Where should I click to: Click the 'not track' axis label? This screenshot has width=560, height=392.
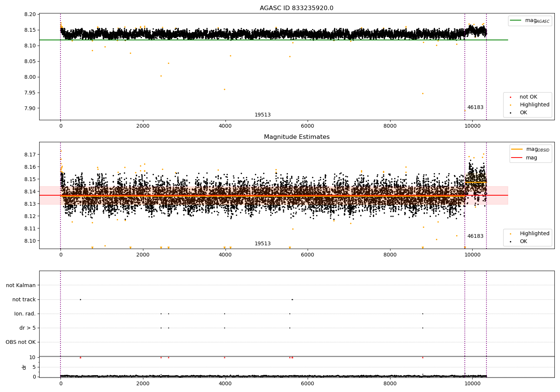click(24, 299)
